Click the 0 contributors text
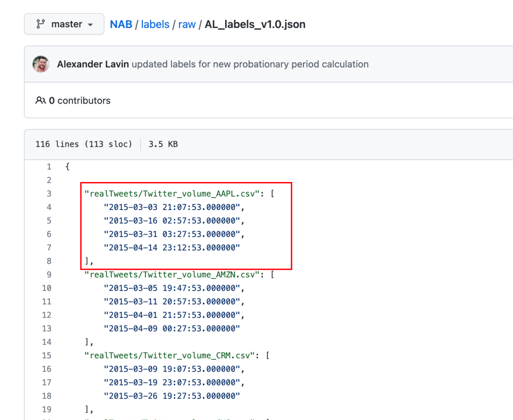This screenshot has width=513, height=420. [x=79, y=101]
